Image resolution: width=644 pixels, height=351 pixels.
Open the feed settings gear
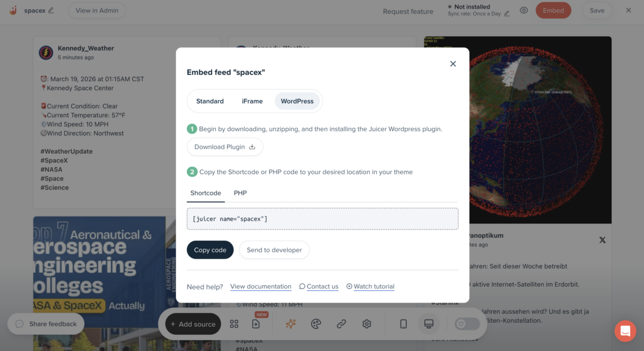[x=367, y=324]
